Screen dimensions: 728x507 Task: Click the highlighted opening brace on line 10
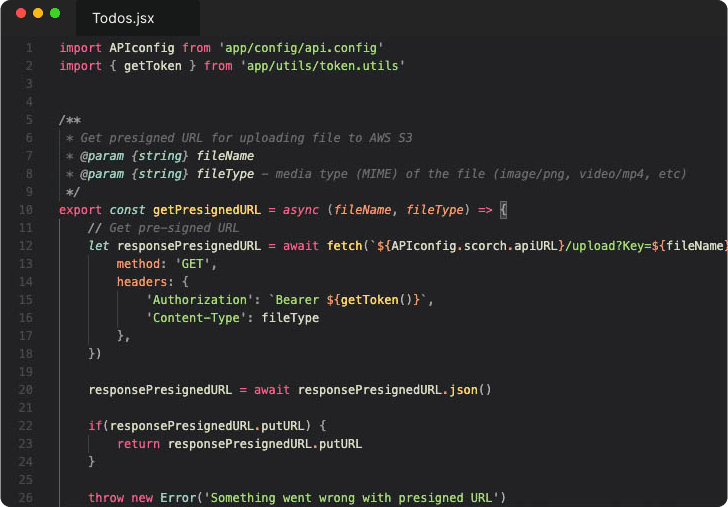(x=503, y=210)
